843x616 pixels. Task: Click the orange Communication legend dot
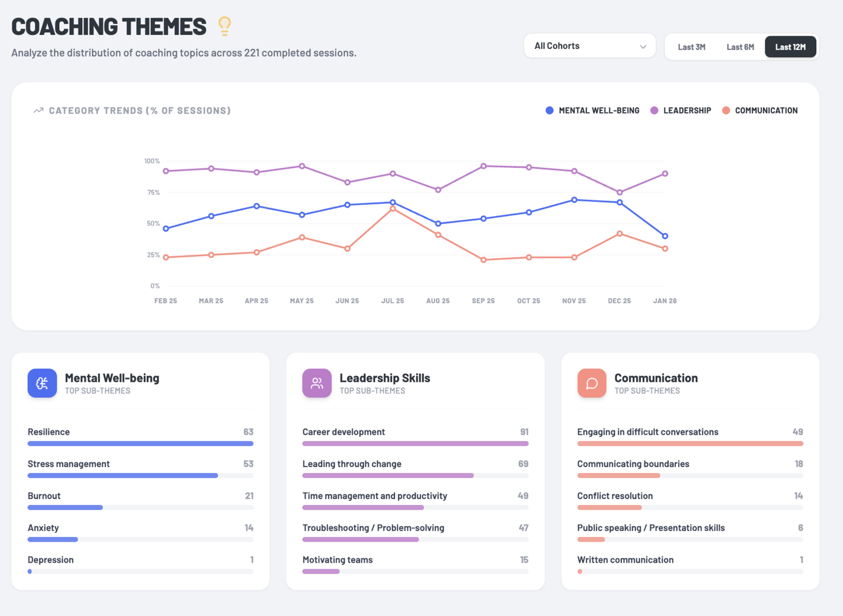coord(725,110)
